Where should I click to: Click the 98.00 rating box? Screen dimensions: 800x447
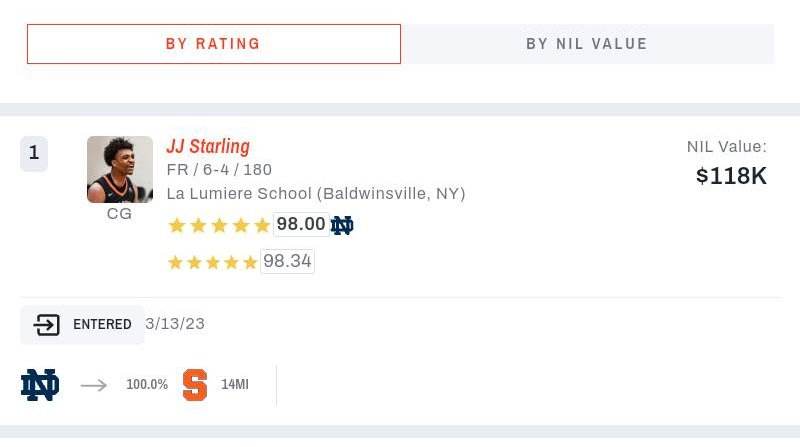click(301, 225)
